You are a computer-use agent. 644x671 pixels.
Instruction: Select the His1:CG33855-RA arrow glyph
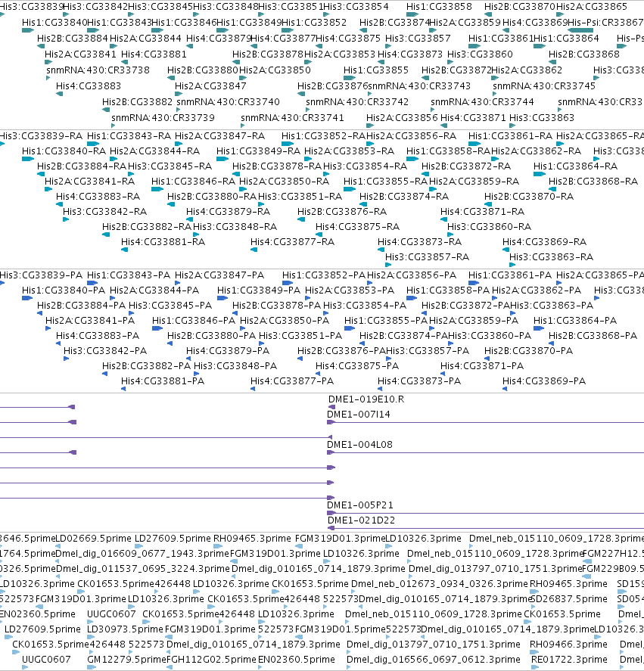pos(350,189)
